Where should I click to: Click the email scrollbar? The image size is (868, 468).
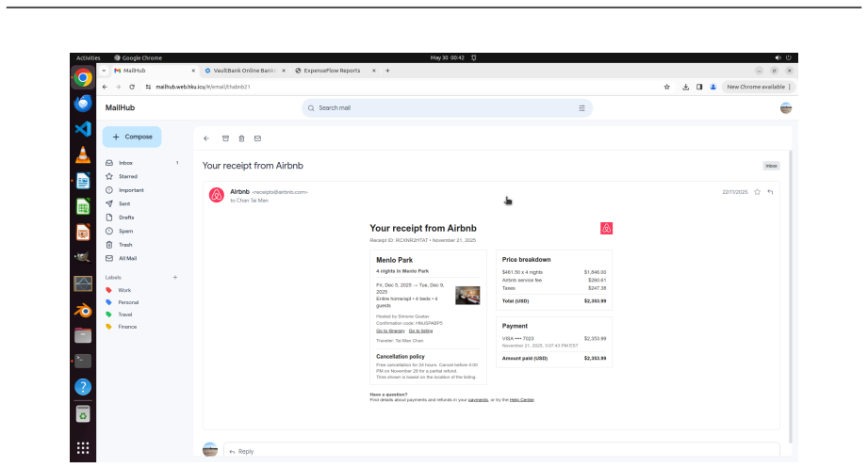(791, 296)
